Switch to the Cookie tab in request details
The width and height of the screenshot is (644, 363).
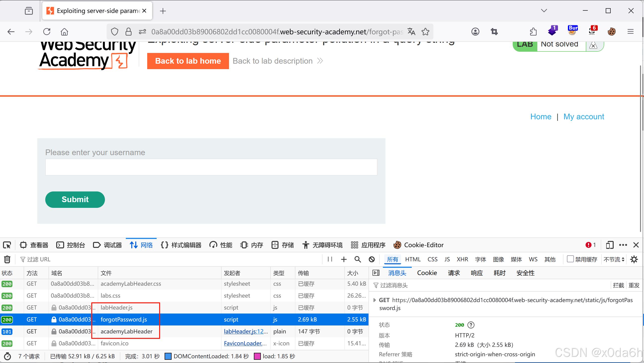(427, 273)
